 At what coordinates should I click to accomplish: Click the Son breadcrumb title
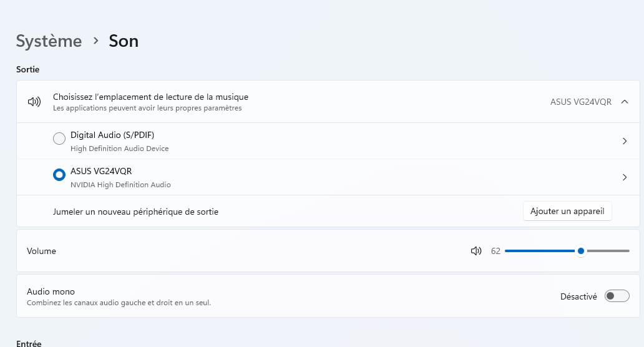pos(124,41)
